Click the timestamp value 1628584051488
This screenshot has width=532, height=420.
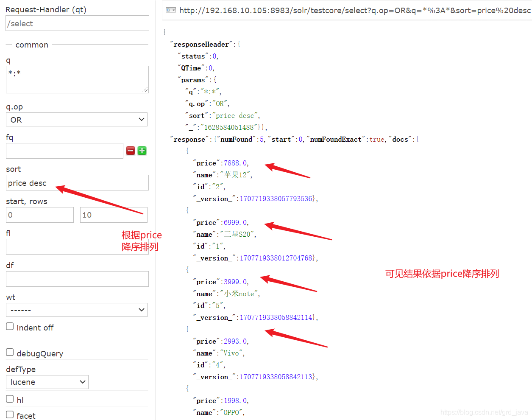(x=229, y=128)
